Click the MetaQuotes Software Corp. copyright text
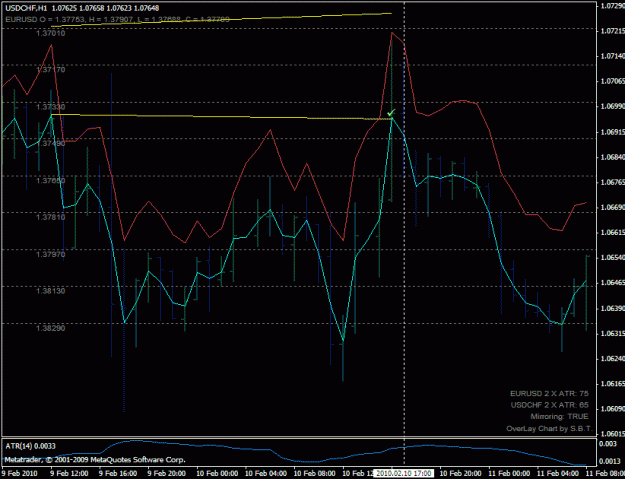This screenshot has width=625, height=479. pyautogui.click(x=95, y=459)
